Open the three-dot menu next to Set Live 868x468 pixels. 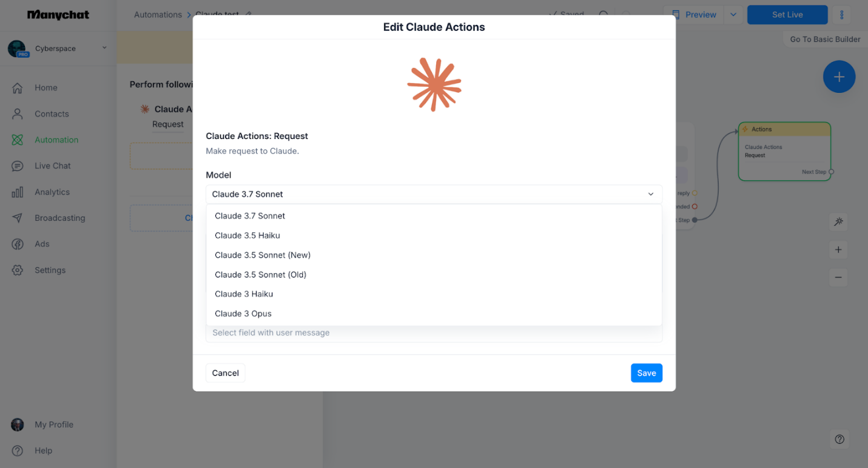tap(841, 15)
